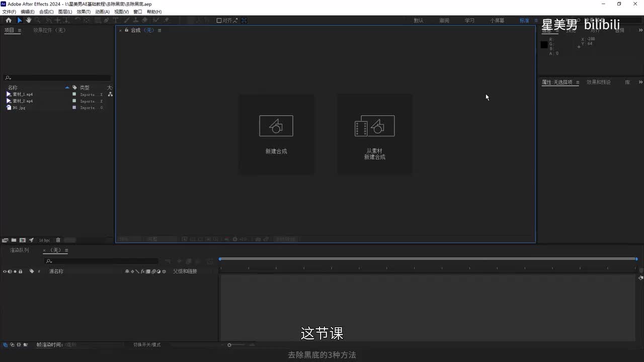Open the 图层(L) menu
The height and width of the screenshot is (362, 644).
[x=65, y=12]
